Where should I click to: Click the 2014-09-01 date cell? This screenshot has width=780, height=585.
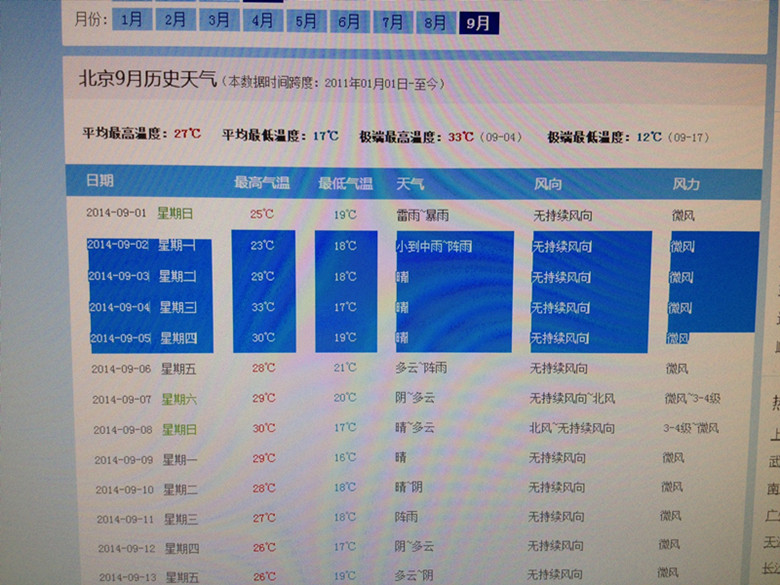point(116,212)
